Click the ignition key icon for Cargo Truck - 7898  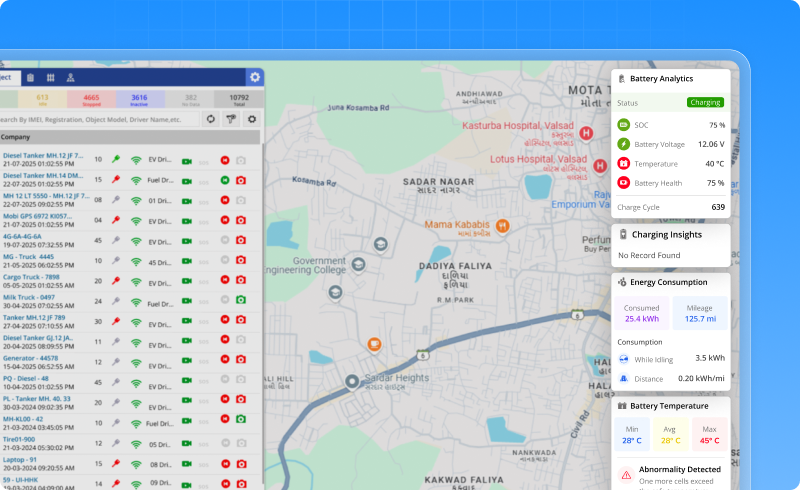[116, 279]
